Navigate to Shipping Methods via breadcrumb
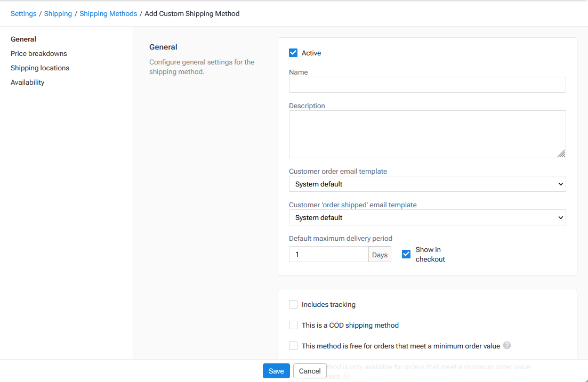Viewport: 588px width, 382px height. click(x=108, y=13)
